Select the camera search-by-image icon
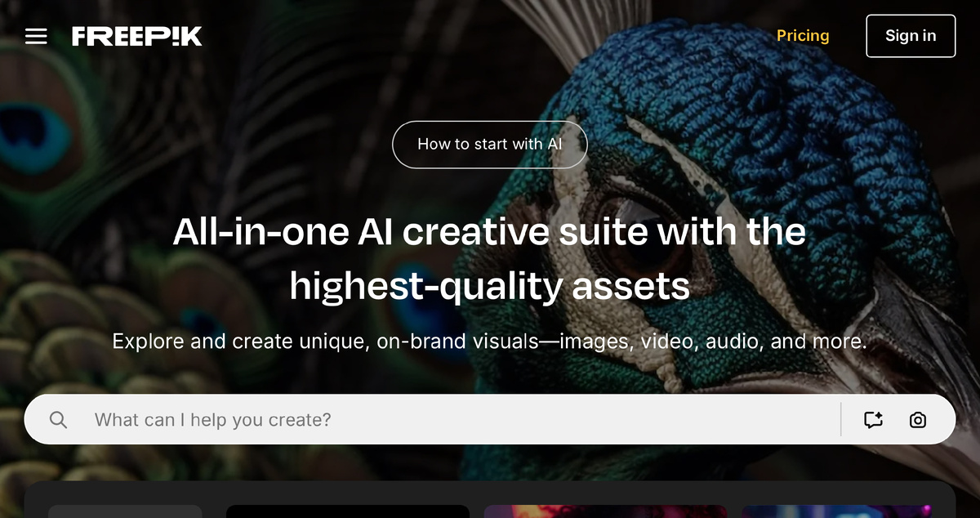The height and width of the screenshot is (518, 980). [918, 420]
